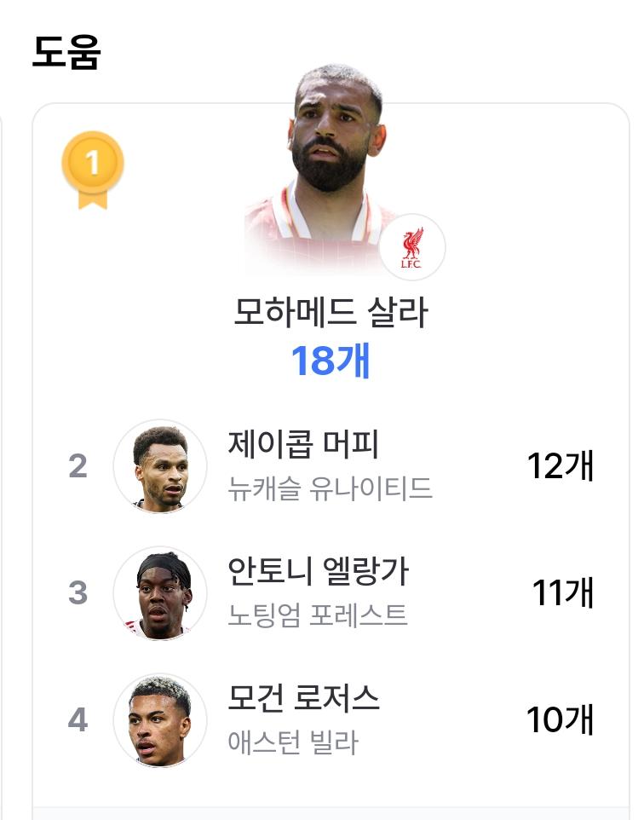Image resolution: width=644 pixels, height=820 pixels.
Task: Click 모건 로저스 circular avatar
Action: (160, 720)
